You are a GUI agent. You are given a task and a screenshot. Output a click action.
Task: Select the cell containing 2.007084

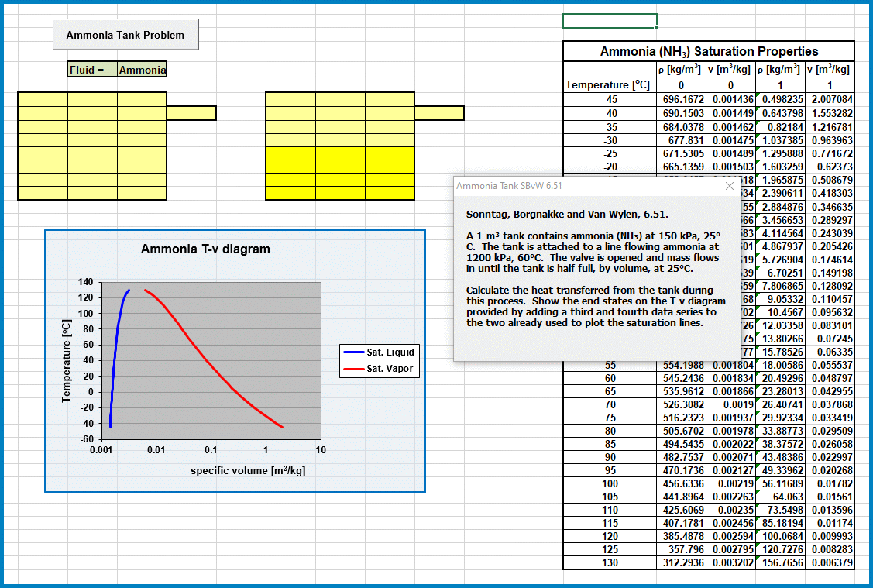830,100
